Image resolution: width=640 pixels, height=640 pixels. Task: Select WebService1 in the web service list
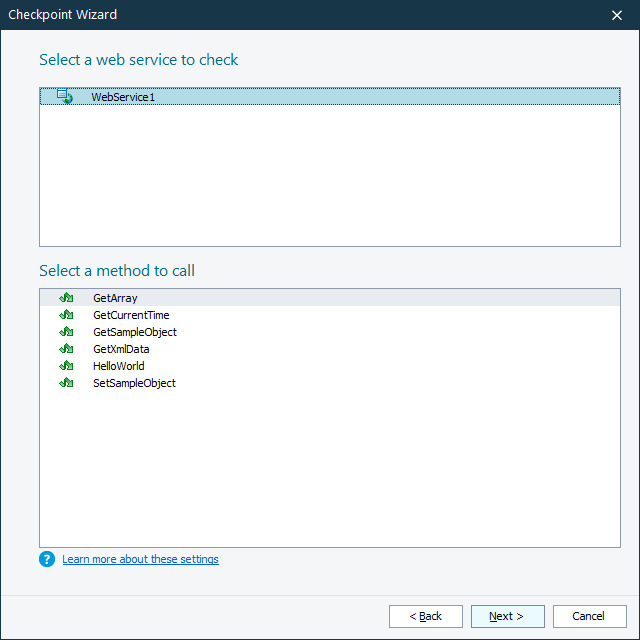point(123,97)
